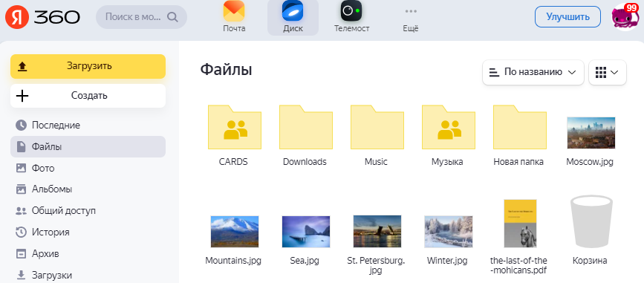Expand the По названию sort dropdown
The width and height of the screenshot is (644, 283).
(533, 72)
